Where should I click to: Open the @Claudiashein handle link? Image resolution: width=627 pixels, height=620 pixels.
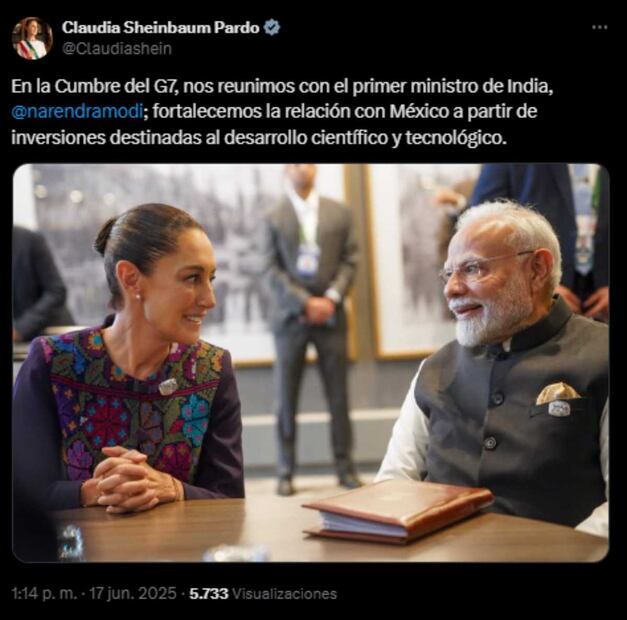(117, 49)
